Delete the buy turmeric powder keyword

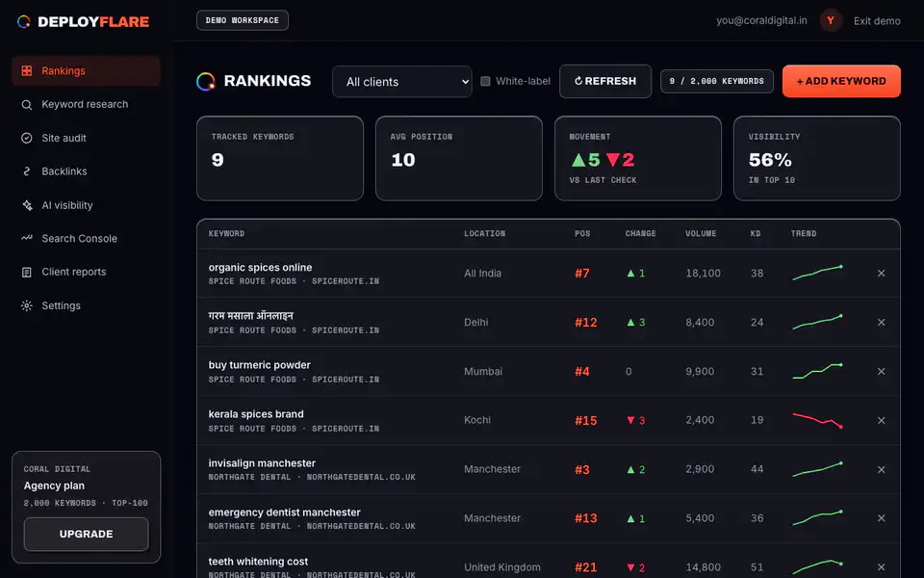pyautogui.click(x=881, y=371)
